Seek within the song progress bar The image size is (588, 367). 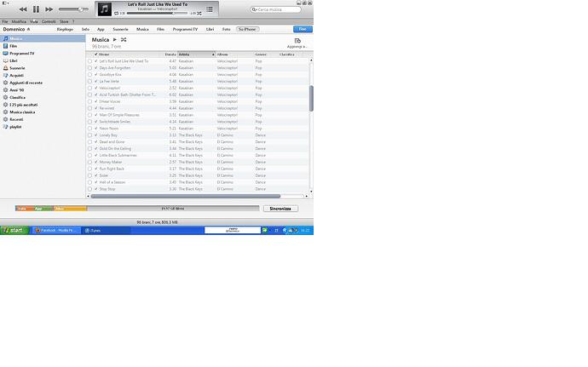tap(157, 13)
